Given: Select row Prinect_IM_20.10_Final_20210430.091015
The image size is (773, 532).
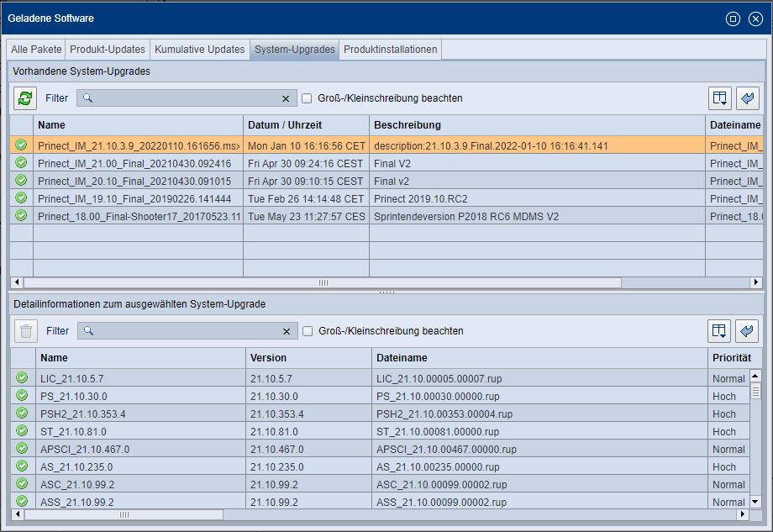Looking at the screenshot, I should (386, 181).
